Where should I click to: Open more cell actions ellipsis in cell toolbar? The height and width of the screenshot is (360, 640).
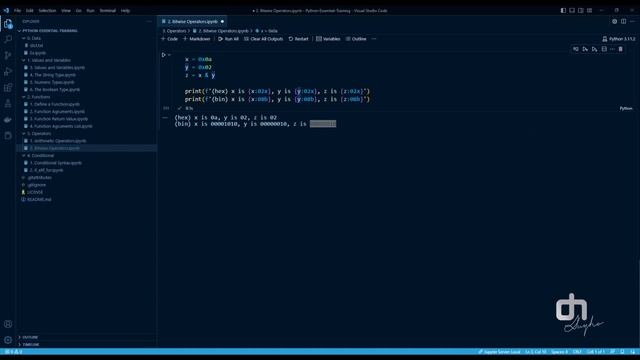pyautogui.click(x=612, y=49)
